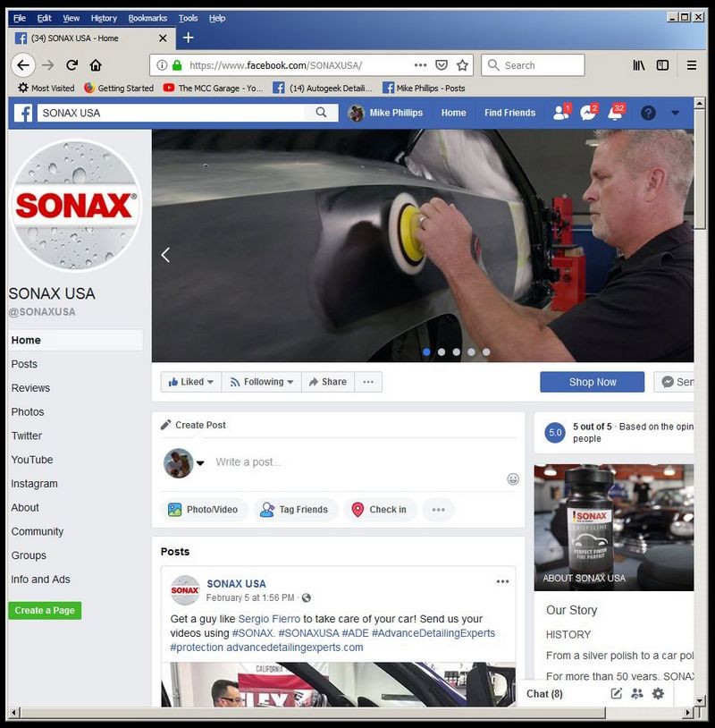Show previous cover photo with left arrow

click(165, 254)
